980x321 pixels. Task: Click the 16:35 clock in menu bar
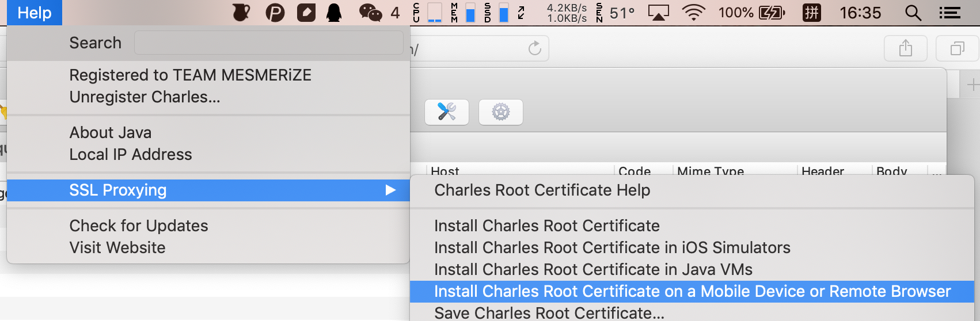pos(860,13)
